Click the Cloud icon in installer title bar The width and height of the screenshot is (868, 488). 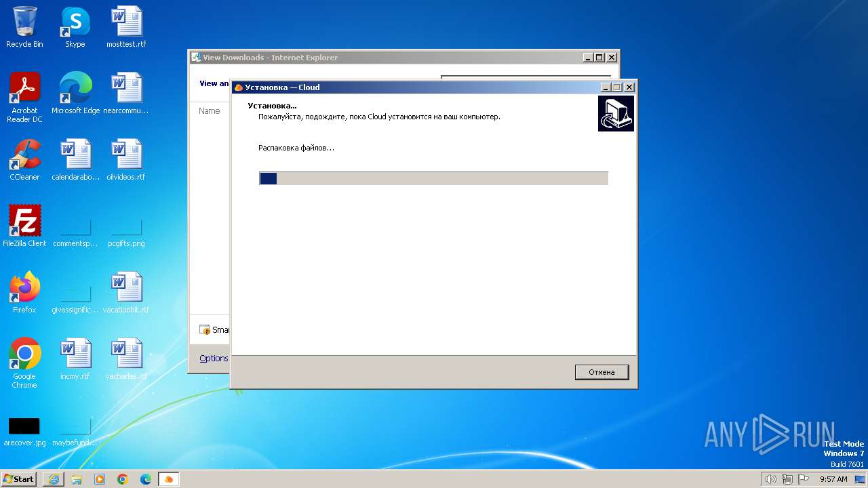[238, 87]
